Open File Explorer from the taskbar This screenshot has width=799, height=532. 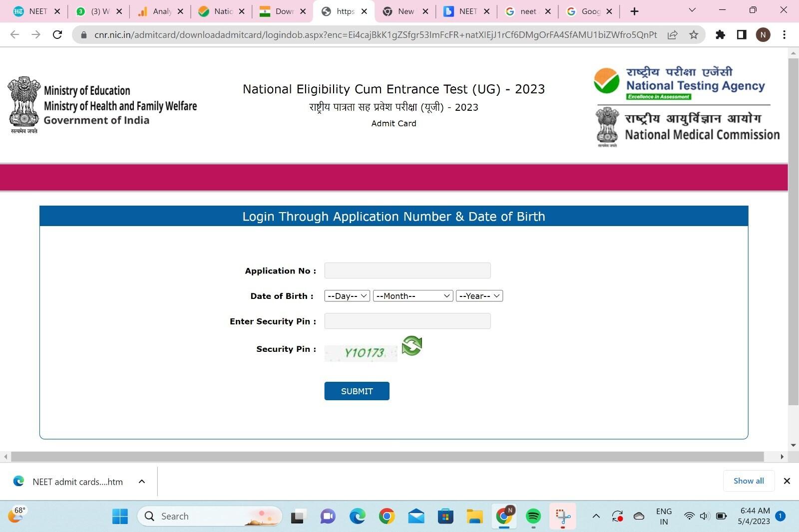coord(474,516)
